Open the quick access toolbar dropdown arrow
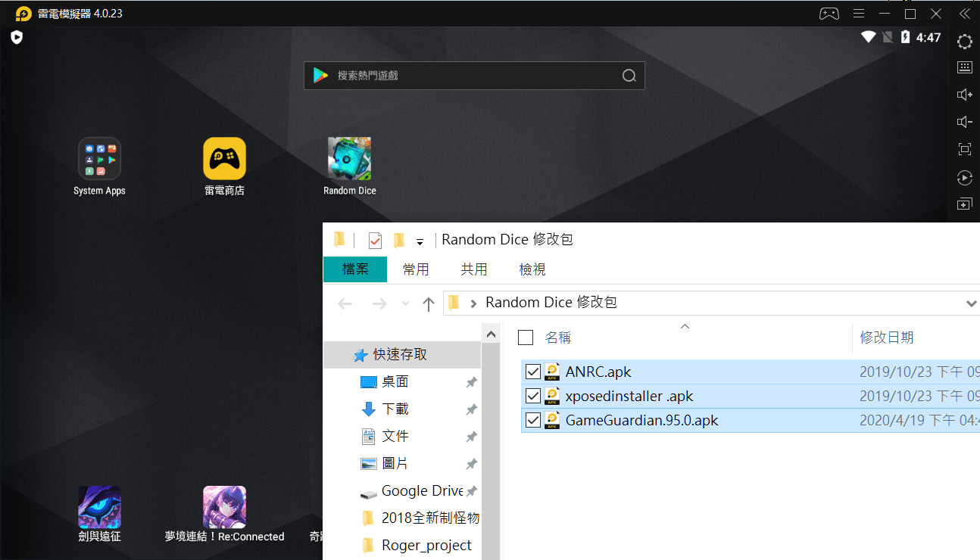The width and height of the screenshot is (980, 560). pos(420,242)
